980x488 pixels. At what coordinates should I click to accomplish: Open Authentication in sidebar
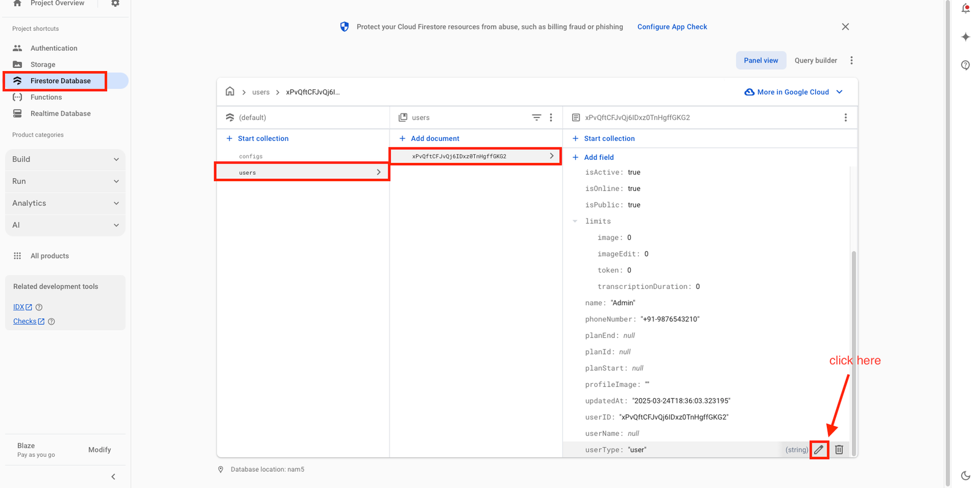54,48
